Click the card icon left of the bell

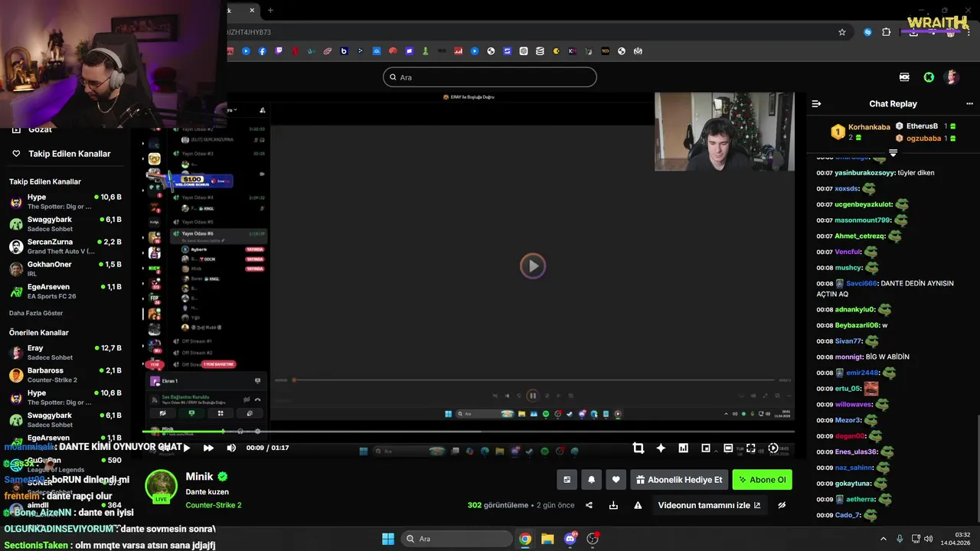[x=567, y=480]
